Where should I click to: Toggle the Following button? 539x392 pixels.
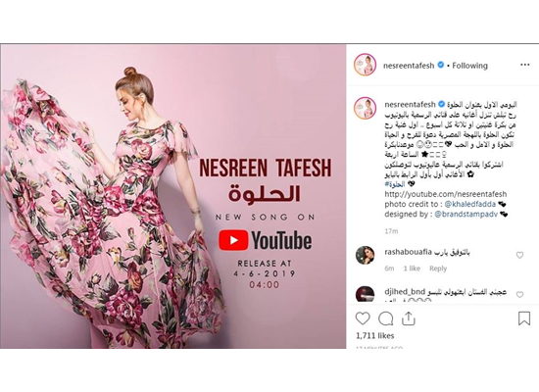tap(469, 66)
